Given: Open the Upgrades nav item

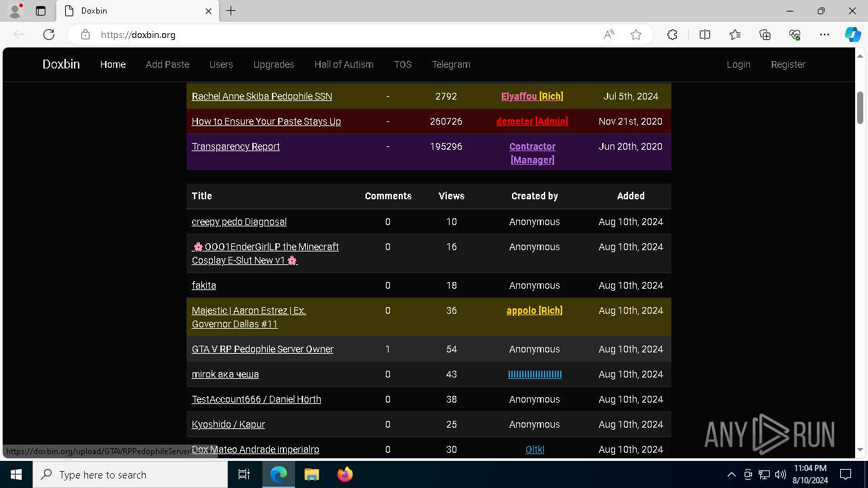Looking at the screenshot, I should 274,64.
